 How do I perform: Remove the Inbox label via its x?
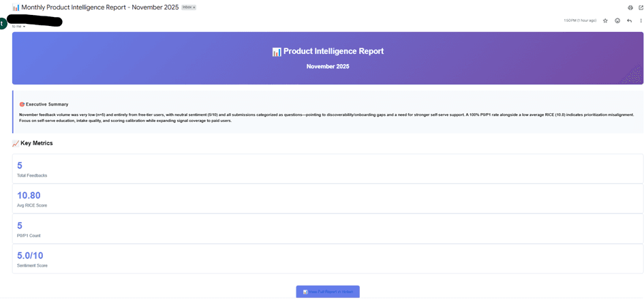tap(194, 7)
